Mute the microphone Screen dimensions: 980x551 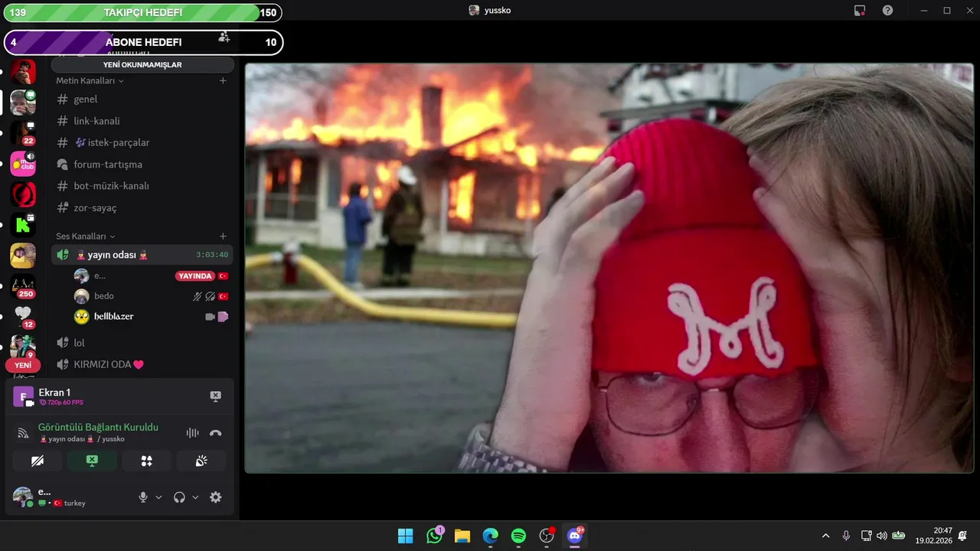[142, 497]
